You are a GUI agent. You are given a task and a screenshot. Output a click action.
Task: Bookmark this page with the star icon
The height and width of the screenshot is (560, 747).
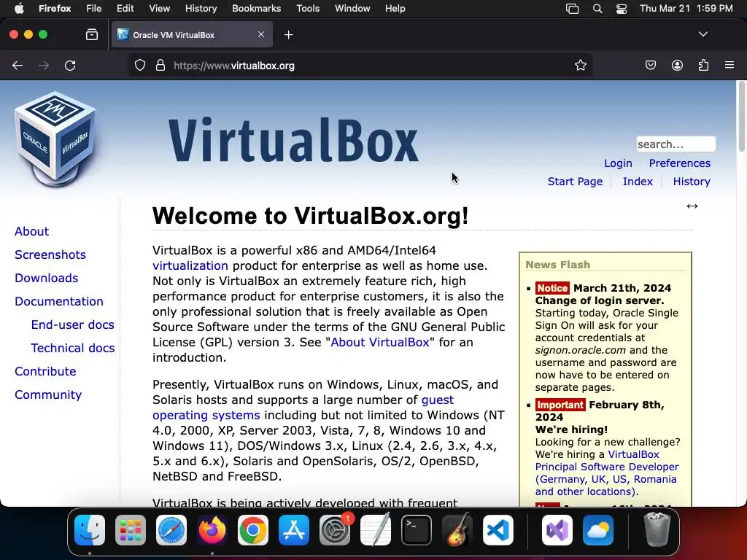coord(580,65)
